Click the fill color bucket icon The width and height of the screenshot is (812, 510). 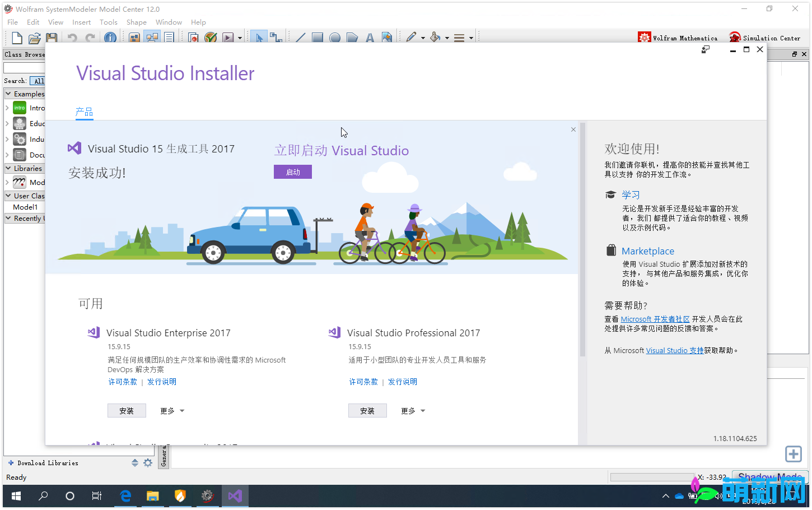(x=435, y=38)
